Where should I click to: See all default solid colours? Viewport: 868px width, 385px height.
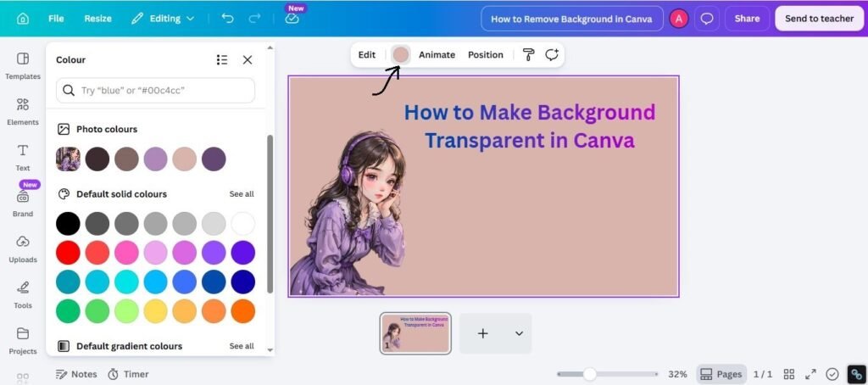(x=242, y=194)
